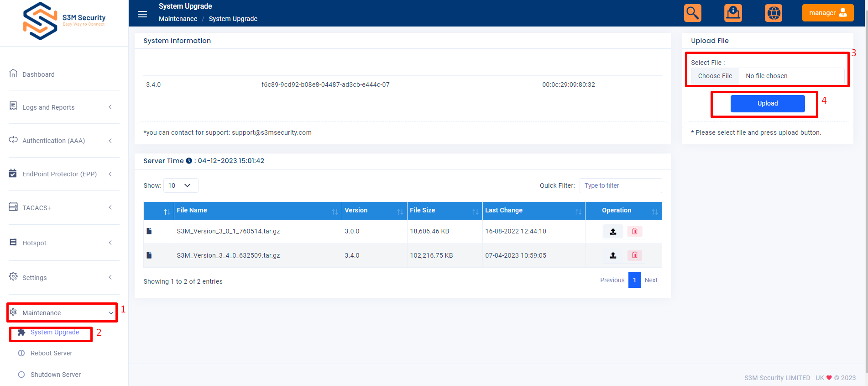The height and width of the screenshot is (386, 868).
Task: Click the Hotspot sidebar icon
Action: coord(13,242)
